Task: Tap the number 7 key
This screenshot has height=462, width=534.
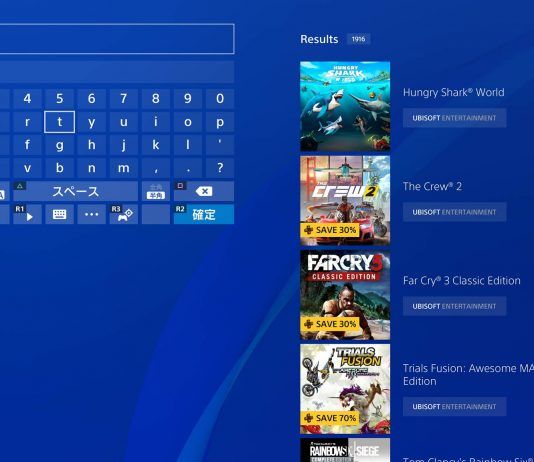Action: pos(124,98)
